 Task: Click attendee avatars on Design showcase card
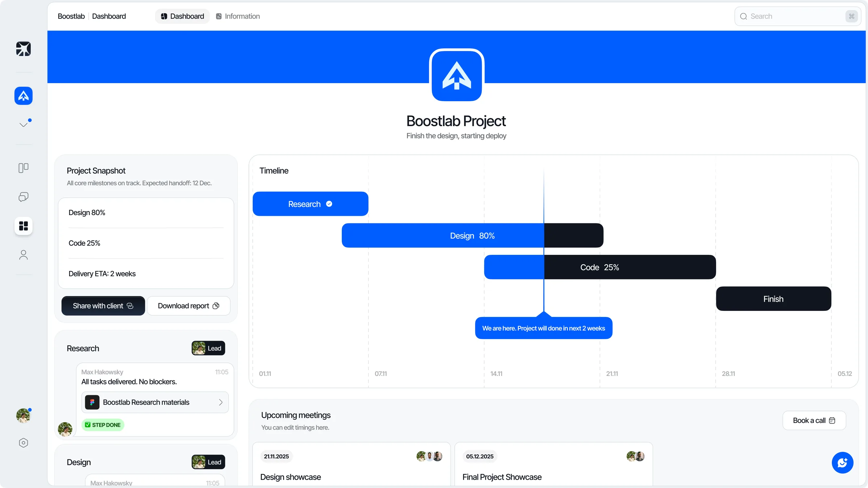(x=429, y=456)
